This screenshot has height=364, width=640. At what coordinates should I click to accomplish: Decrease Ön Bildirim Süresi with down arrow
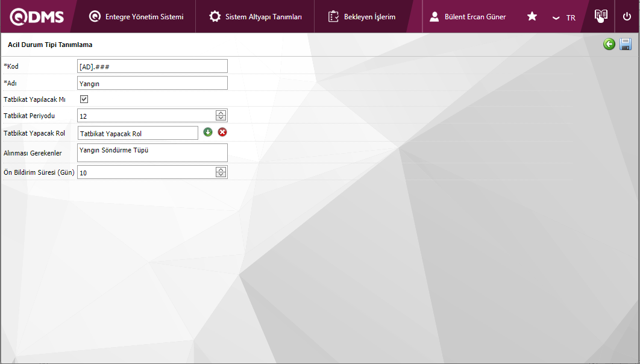point(221,175)
